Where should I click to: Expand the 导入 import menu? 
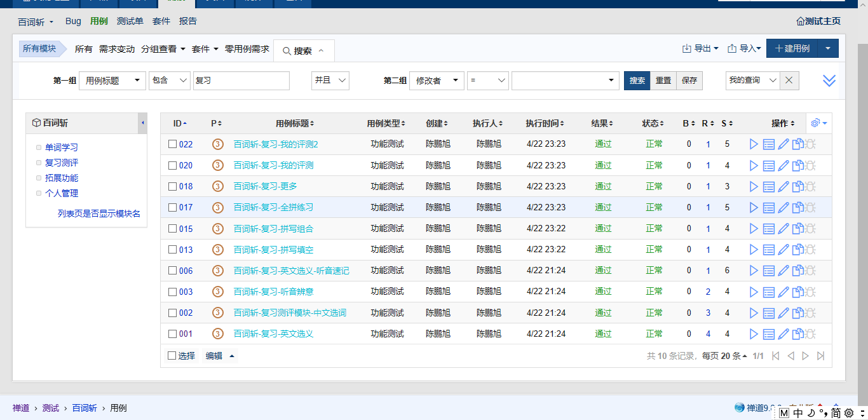(744, 48)
